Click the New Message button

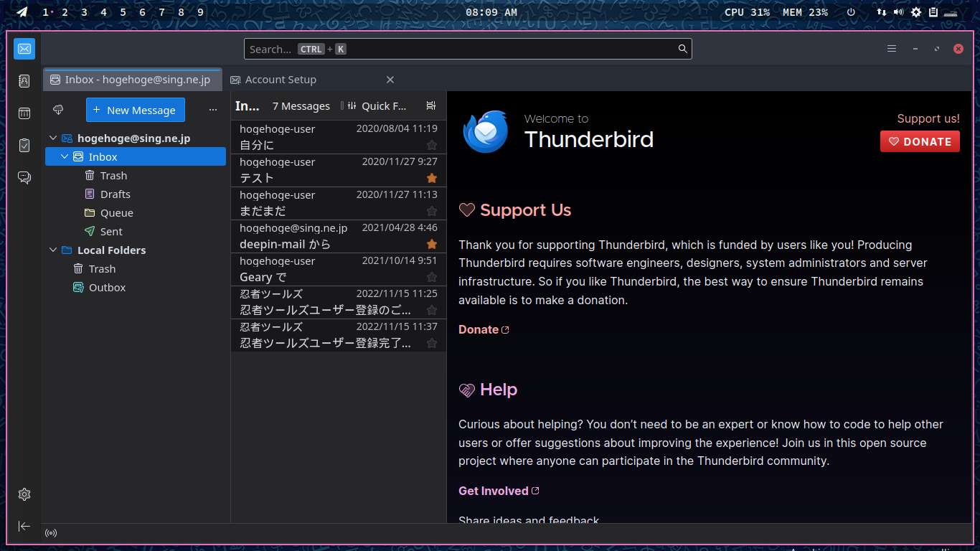click(136, 110)
